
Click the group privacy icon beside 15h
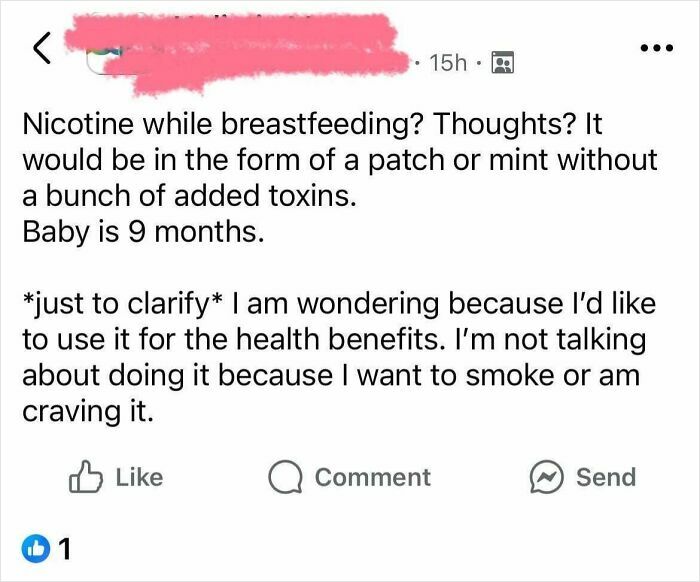[x=501, y=63]
